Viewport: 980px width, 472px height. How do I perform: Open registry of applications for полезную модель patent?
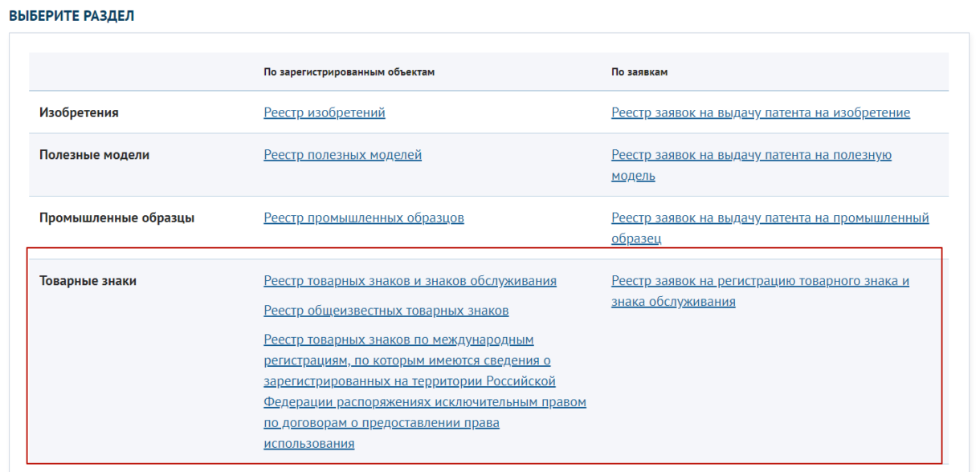(751, 165)
